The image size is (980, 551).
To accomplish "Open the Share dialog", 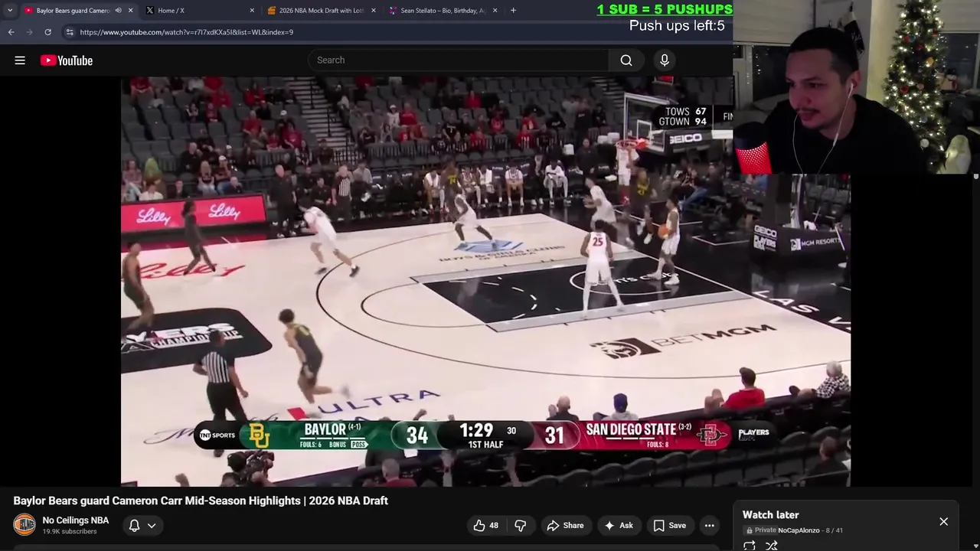I will click(565, 526).
